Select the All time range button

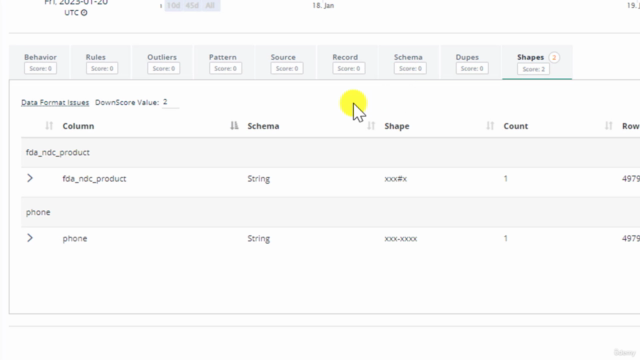[210, 5]
